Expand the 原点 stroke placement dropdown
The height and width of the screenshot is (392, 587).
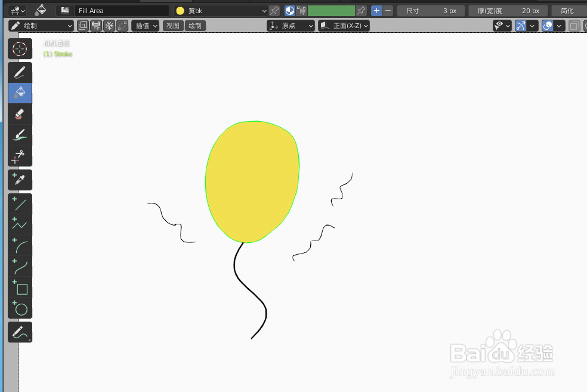291,25
